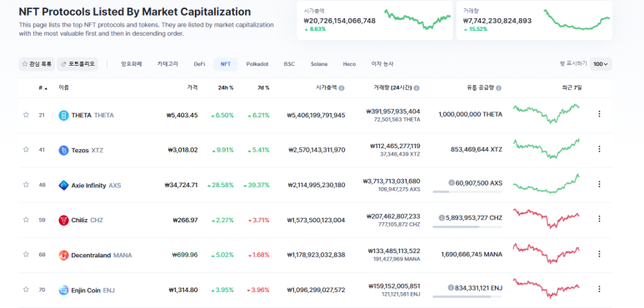Open the Chiliz 7-day sparkline chart
Screen dimensions: 644x308
(547, 218)
